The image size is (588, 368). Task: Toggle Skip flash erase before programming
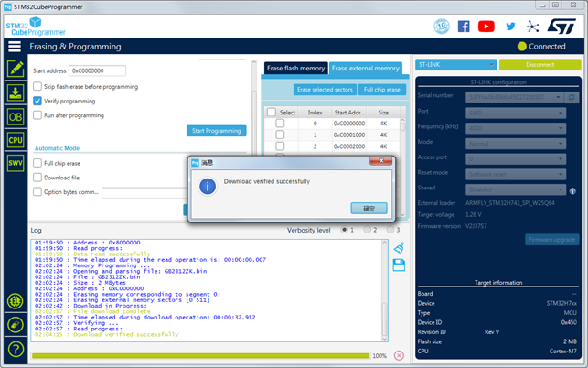pyautogui.click(x=37, y=86)
